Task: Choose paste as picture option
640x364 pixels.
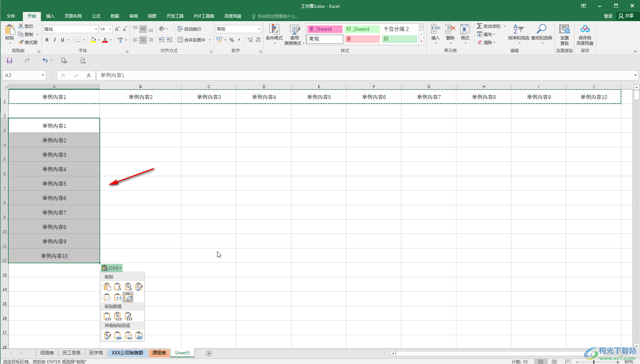Action: [129, 335]
